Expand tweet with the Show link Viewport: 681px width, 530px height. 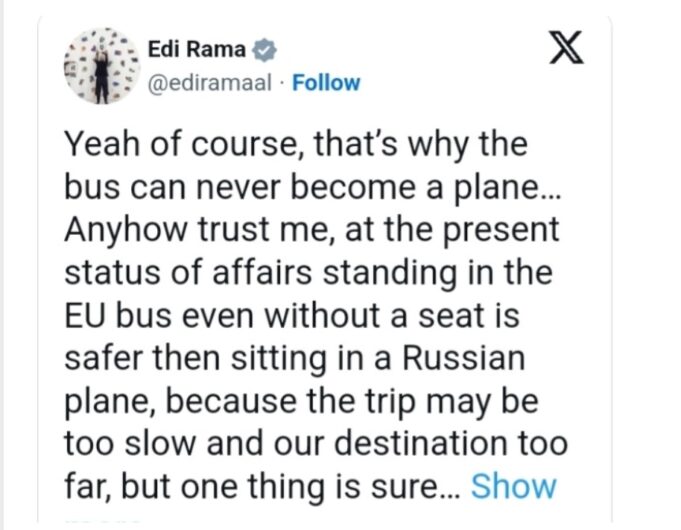tap(513, 486)
